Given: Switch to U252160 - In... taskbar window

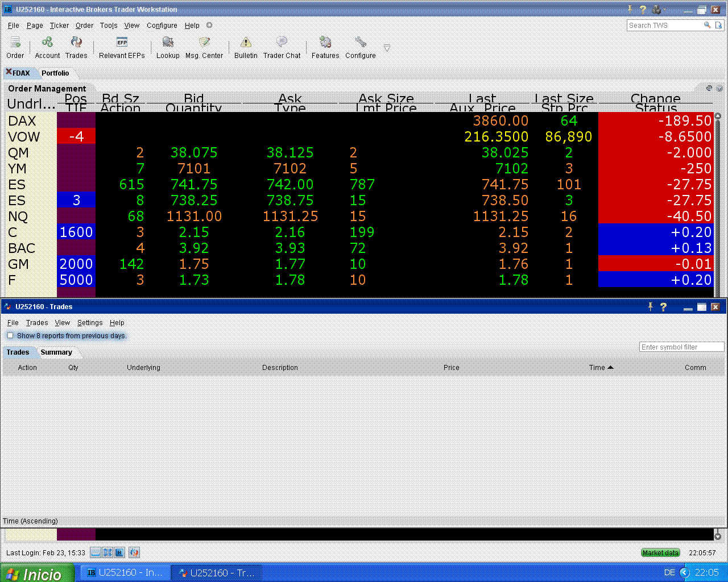Looking at the screenshot, I should (125, 573).
